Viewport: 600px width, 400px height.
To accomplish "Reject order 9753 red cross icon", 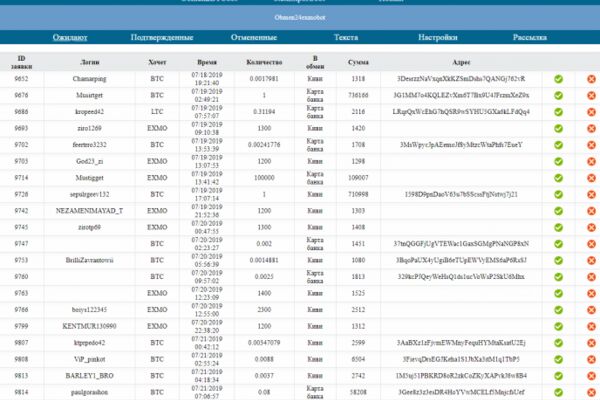I will click(x=592, y=260).
